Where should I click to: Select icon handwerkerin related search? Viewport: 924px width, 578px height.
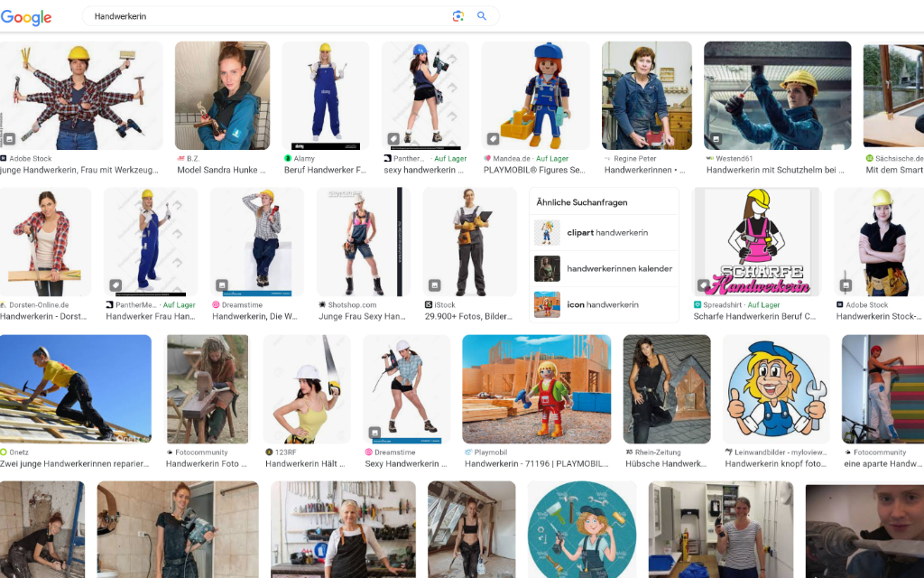604,305
